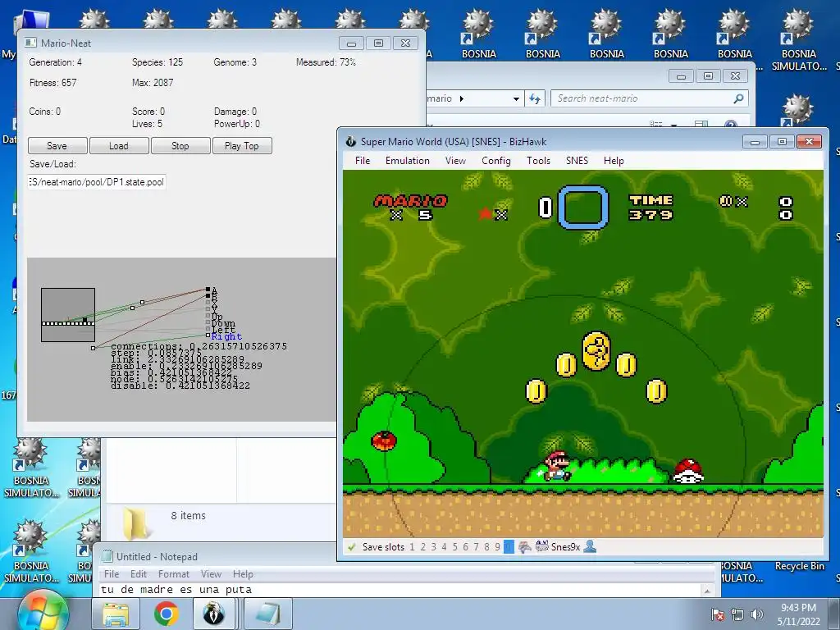
Task: Click the refresh icon in Explorer address bar
Action: (x=535, y=98)
